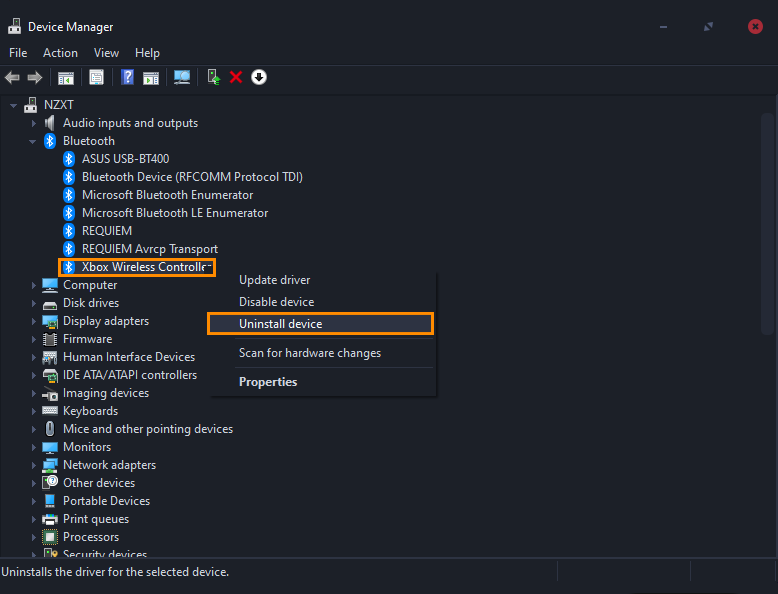Select Xbox Wireless Controller device
This screenshot has height=594, width=778.
pyautogui.click(x=137, y=267)
